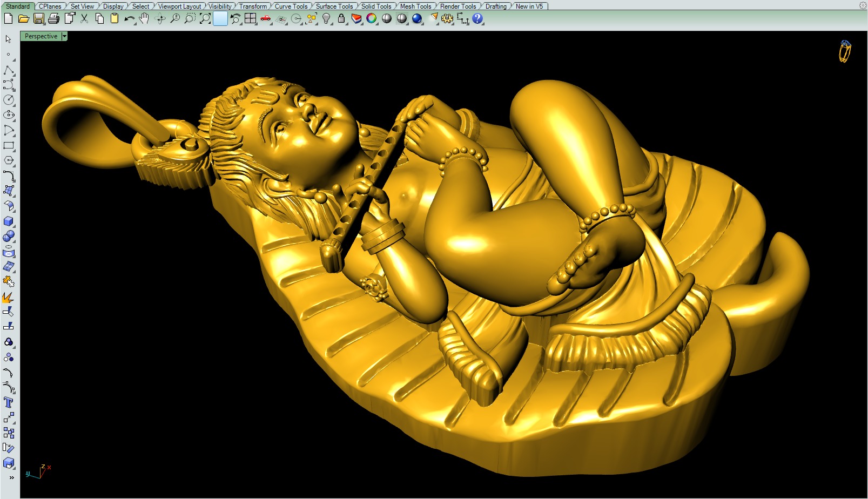
Task: Select the Polygon tool
Action: 8,160
